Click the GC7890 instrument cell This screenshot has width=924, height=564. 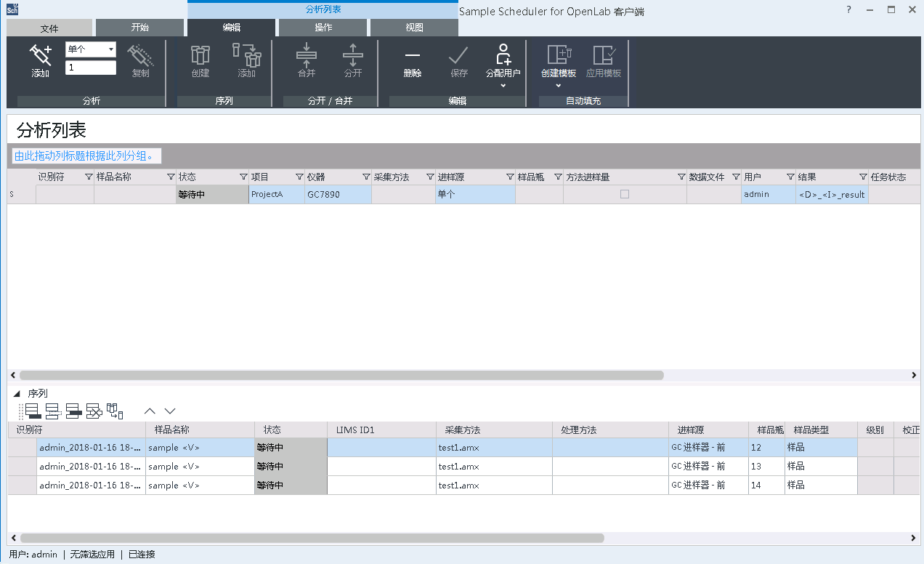(339, 194)
